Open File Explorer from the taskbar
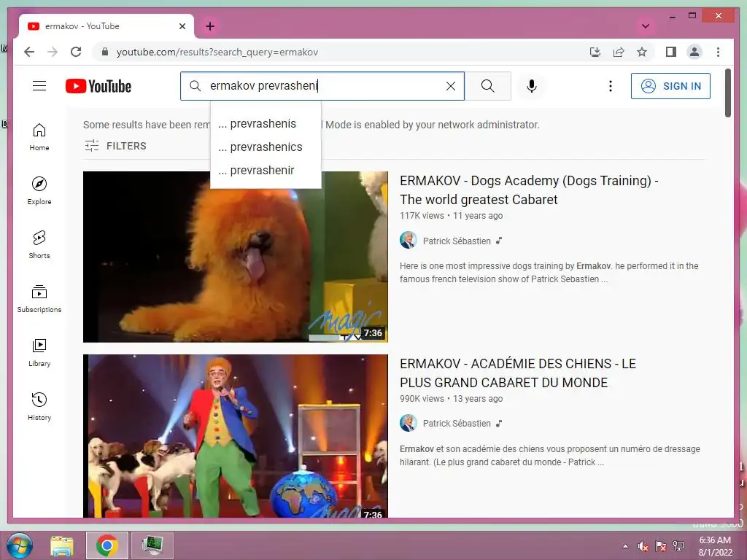The image size is (747, 560). click(x=62, y=545)
